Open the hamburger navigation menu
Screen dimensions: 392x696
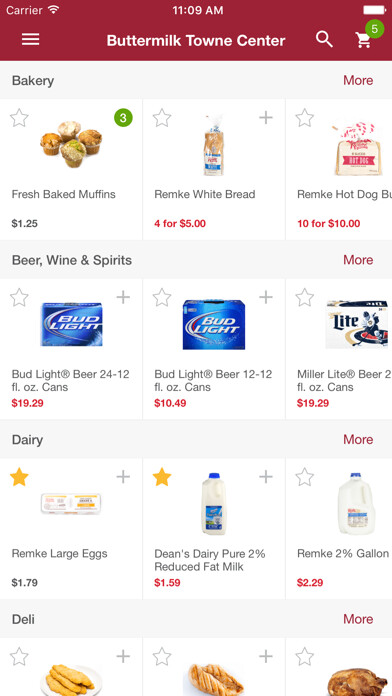(31, 40)
